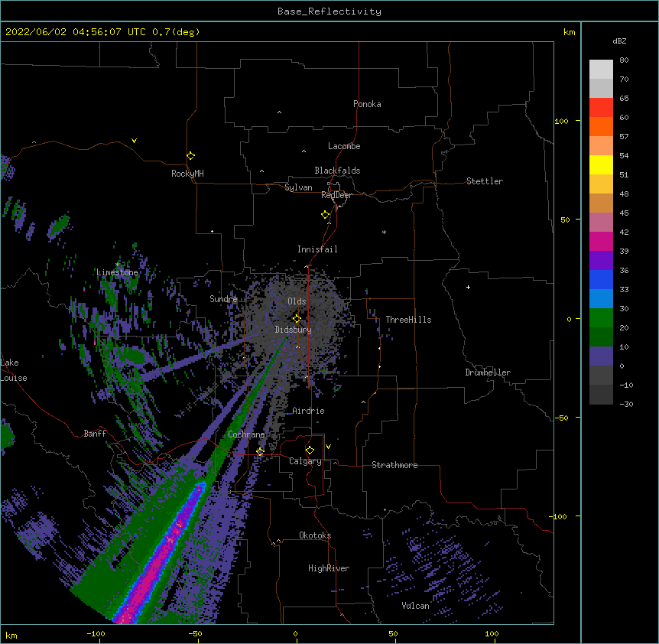Click the -100 tick on bottom axis
The image size is (659, 644).
(x=96, y=634)
